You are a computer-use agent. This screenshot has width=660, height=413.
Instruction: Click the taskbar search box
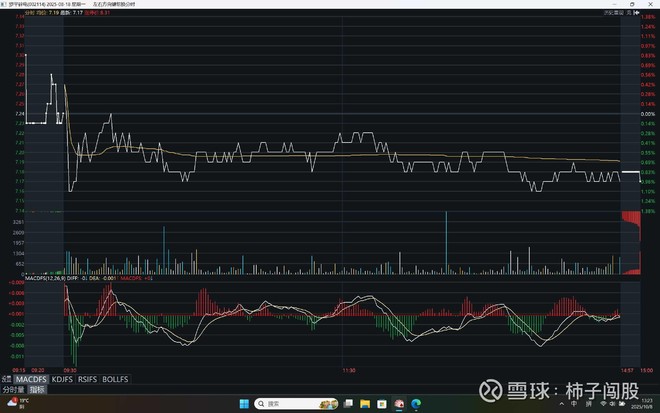(x=296, y=404)
